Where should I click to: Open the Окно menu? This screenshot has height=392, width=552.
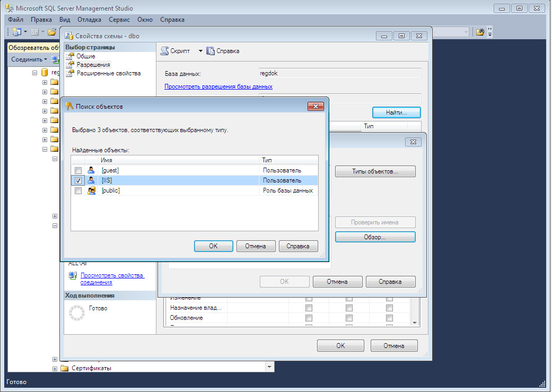145,20
